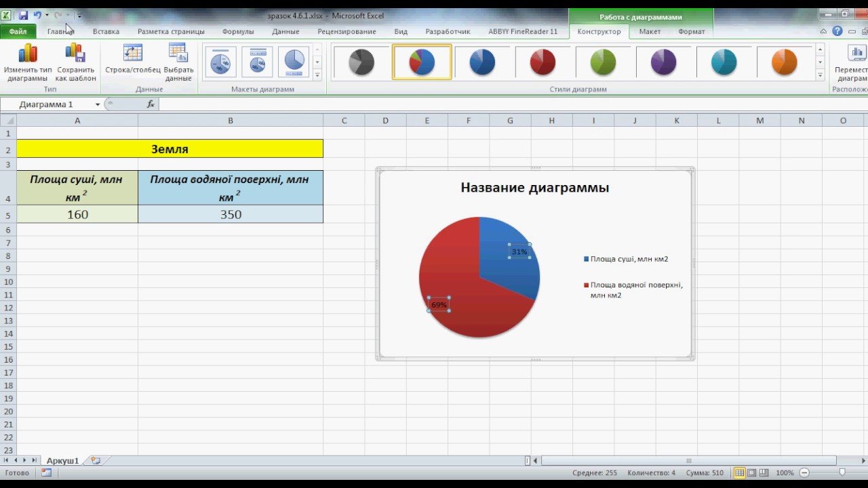Switch to Page Layout view in status bar

[x=752, y=472]
